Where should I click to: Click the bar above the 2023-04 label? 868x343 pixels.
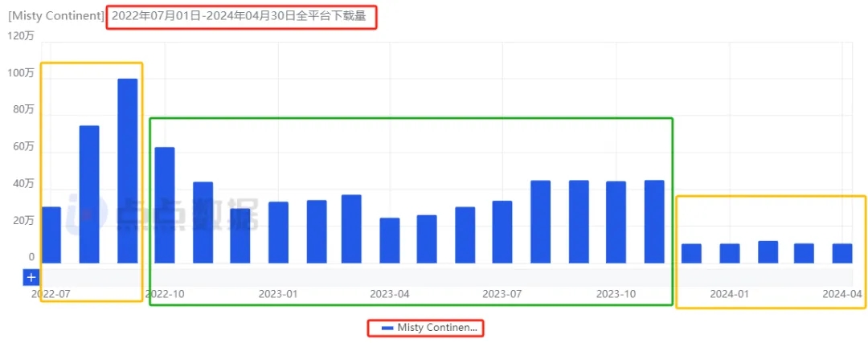[390, 240]
